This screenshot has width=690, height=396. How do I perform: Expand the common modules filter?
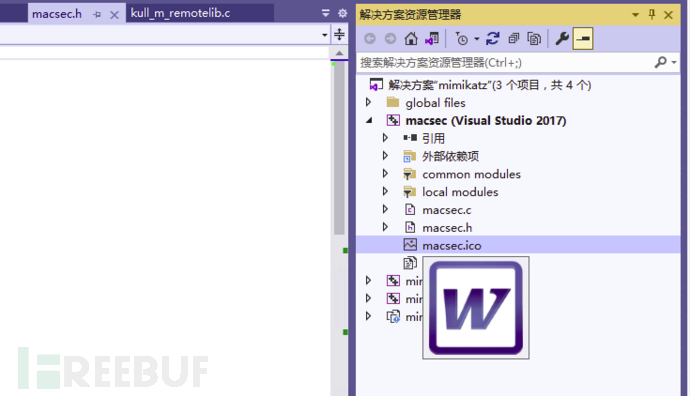[385, 174]
